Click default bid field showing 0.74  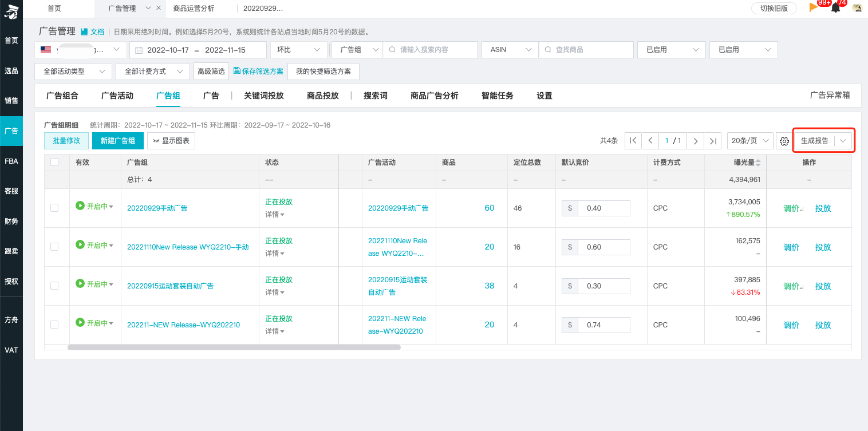tap(604, 325)
